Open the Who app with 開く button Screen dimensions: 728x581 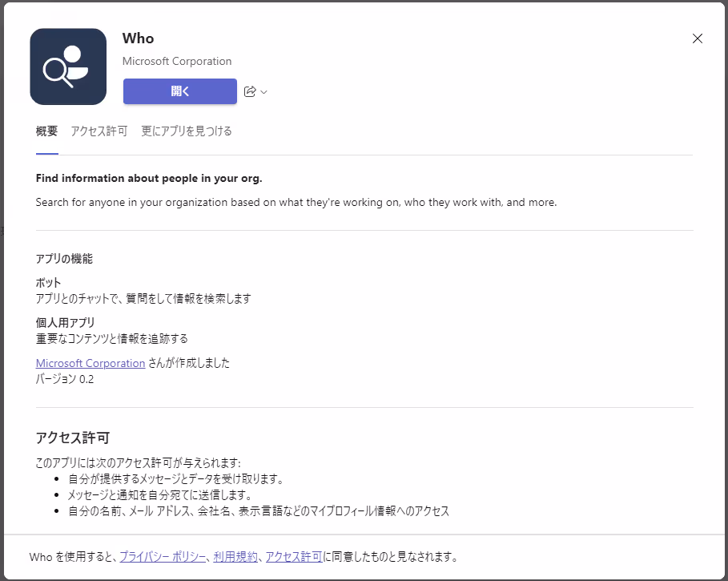180,91
